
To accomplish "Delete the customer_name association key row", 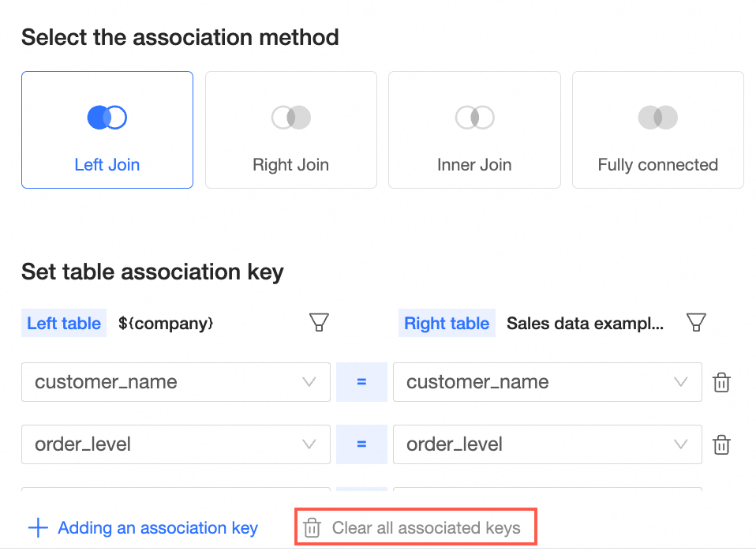I will coord(721,383).
